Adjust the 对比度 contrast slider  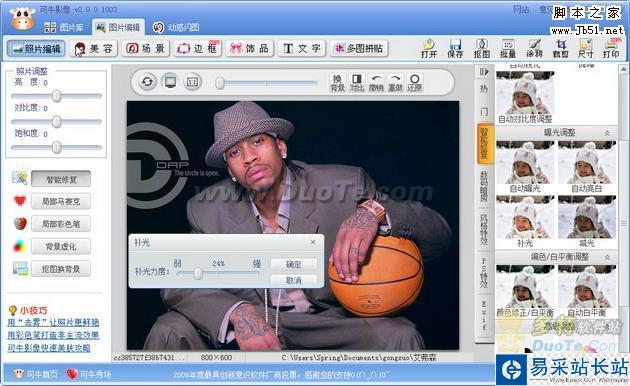coord(57,121)
